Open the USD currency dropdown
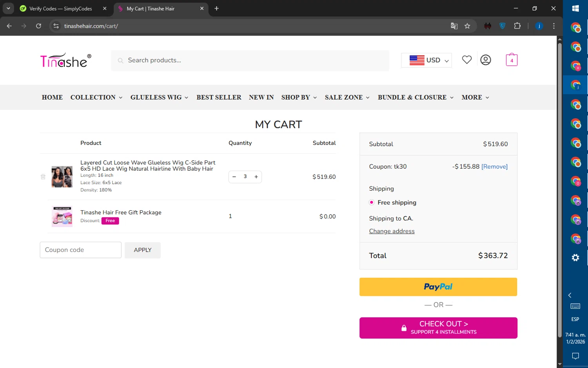The width and height of the screenshot is (588, 368). point(426,60)
